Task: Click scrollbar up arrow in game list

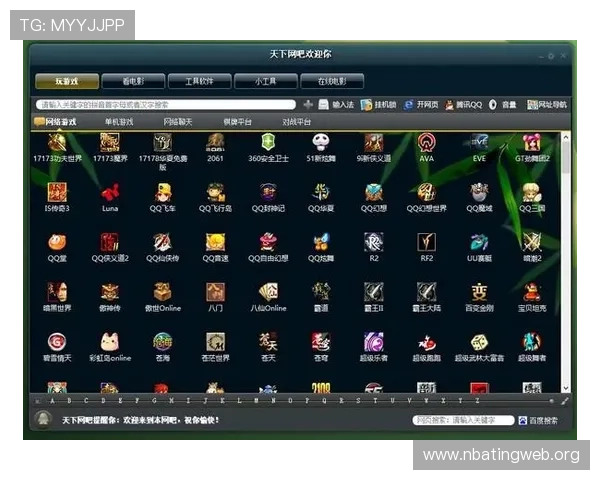Action: [566, 137]
